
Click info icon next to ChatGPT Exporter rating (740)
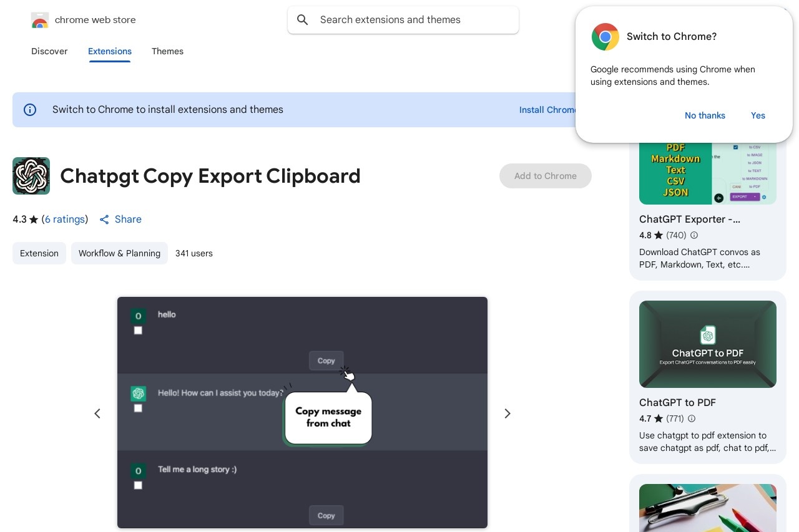tap(694, 235)
